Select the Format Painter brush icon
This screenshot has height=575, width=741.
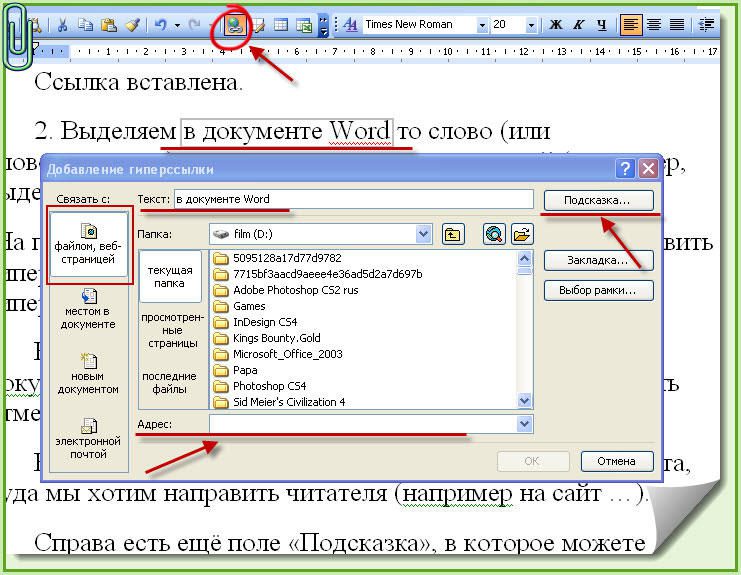click(x=133, y=25)
